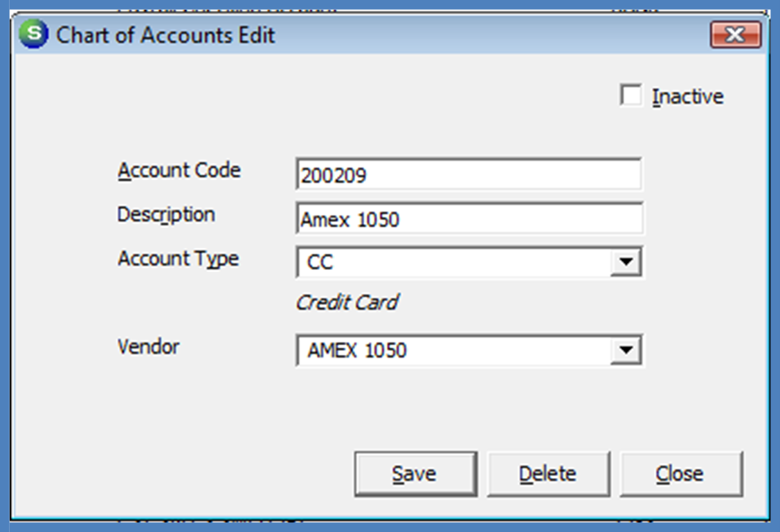Delete this account
The image size is (780, 532).
548,474
